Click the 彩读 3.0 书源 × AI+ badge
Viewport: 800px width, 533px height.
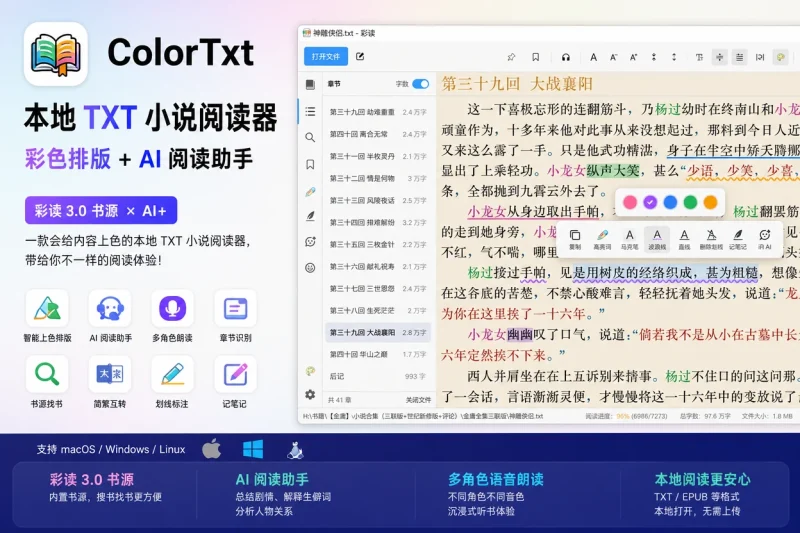(101, 210)
